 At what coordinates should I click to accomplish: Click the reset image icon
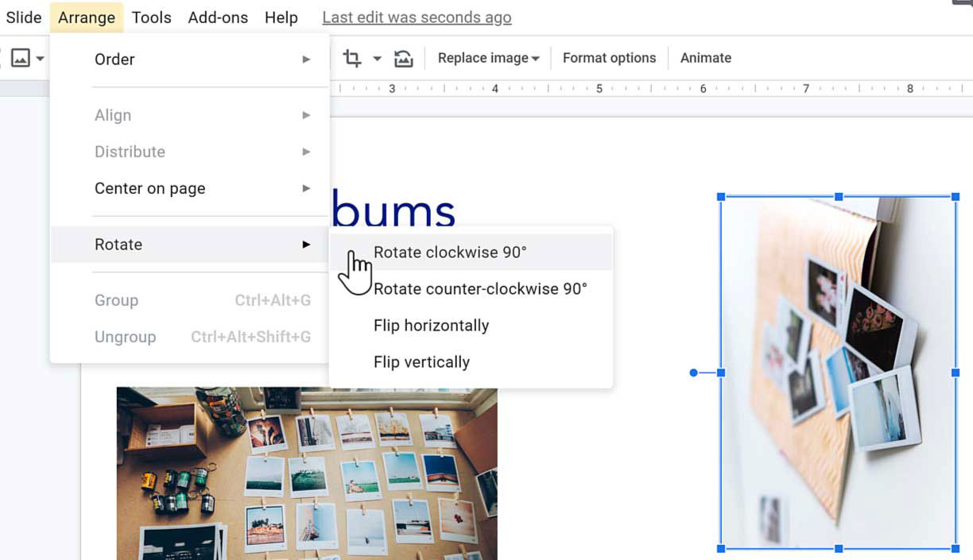pos(404,58)
